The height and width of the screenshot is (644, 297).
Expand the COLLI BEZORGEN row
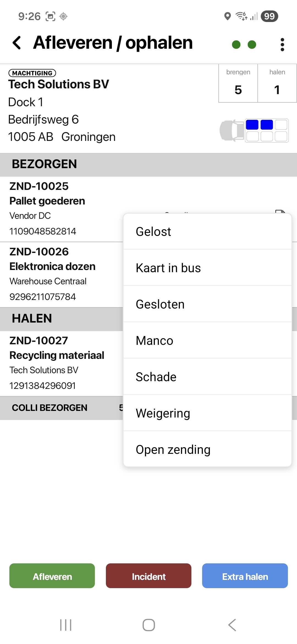[50, 408]
